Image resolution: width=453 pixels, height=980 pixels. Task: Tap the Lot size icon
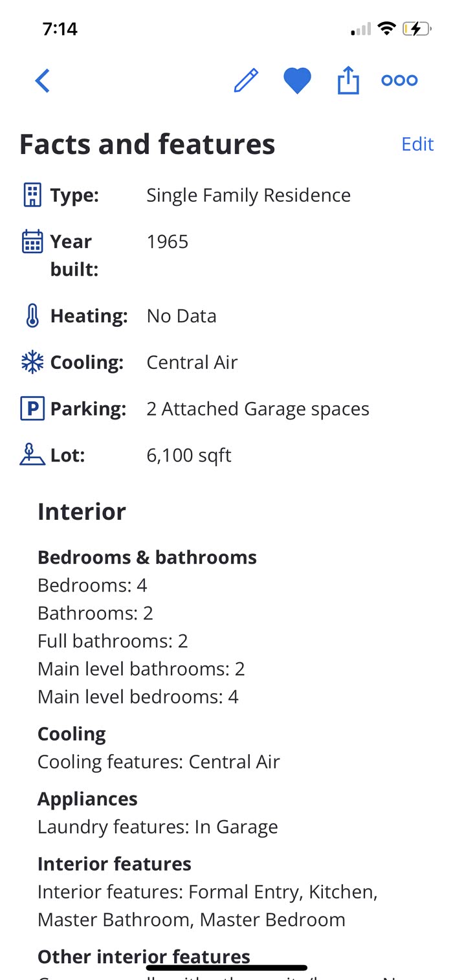point(32,455)
